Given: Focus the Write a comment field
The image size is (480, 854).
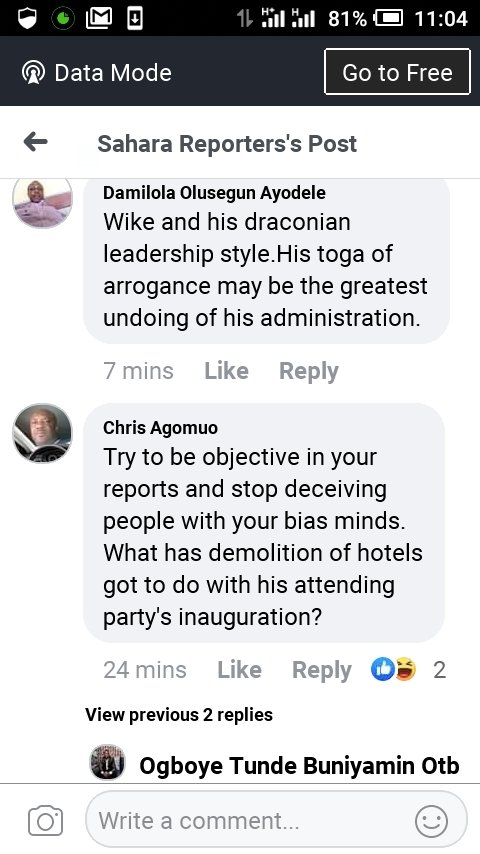Looking at the screenshot, I should (x=277, y=820).
